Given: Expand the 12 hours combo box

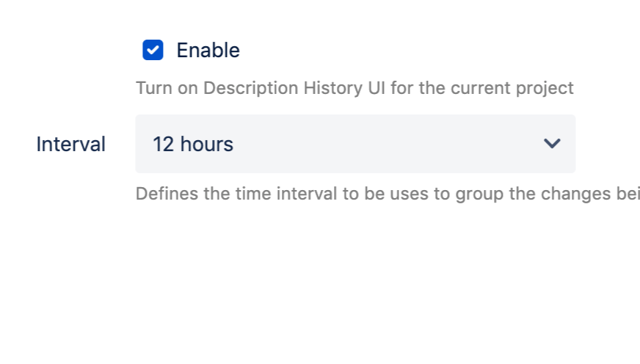Looking at the screenshot, I should pos(354,144).
